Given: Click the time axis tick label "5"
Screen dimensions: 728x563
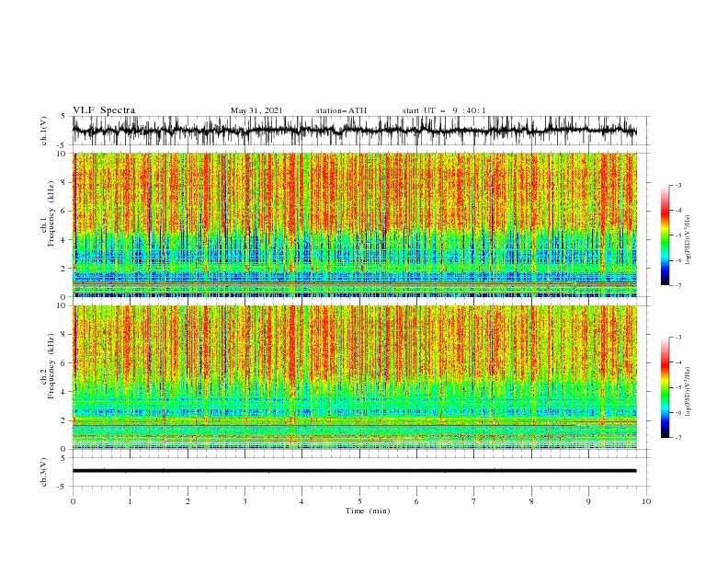Looking at the screenshot, I should [359, 501].
